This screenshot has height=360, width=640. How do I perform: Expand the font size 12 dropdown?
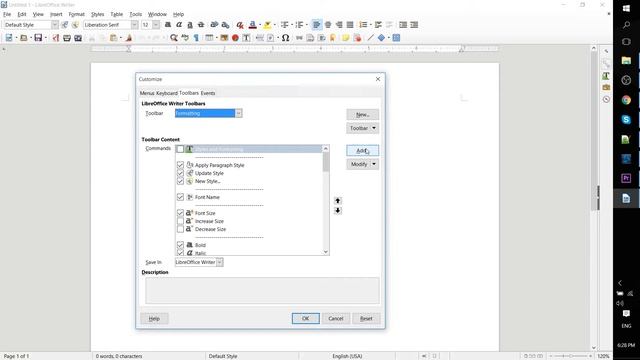pyautogui.click(x=156, y=25)
